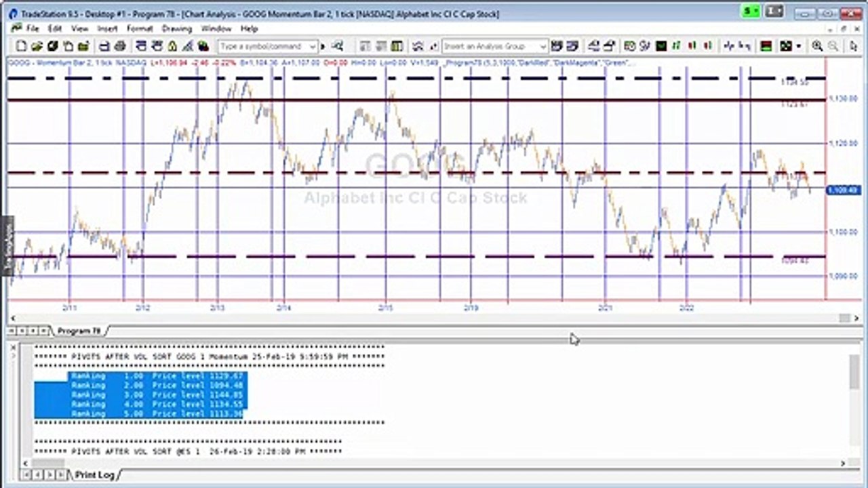The image size is (868, 488).
Task: Click the up-down arrows icon right of layout icons
Action: (418, 46)
